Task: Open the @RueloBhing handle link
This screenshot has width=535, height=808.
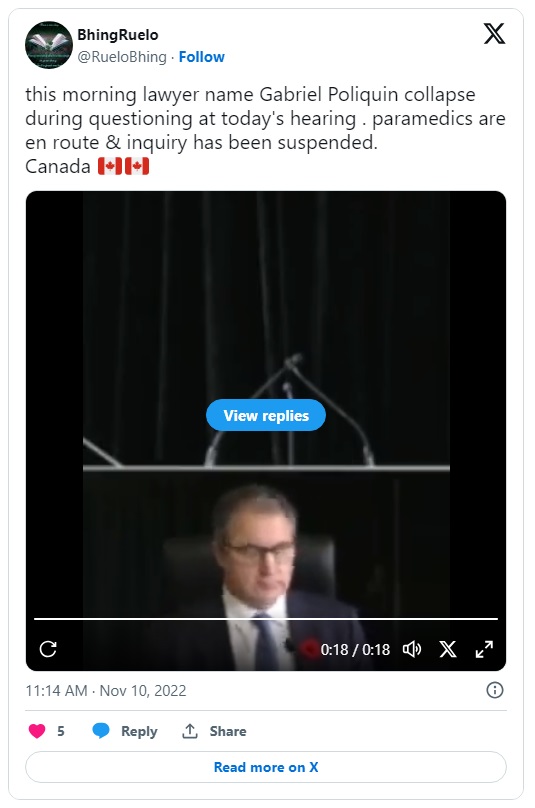Action: pyautogui.click(x=122, y=57)
